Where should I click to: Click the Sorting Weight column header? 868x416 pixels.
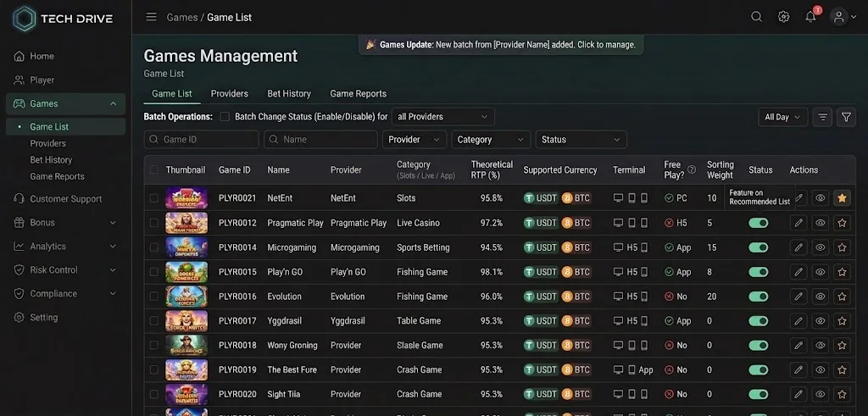(721, 169)
